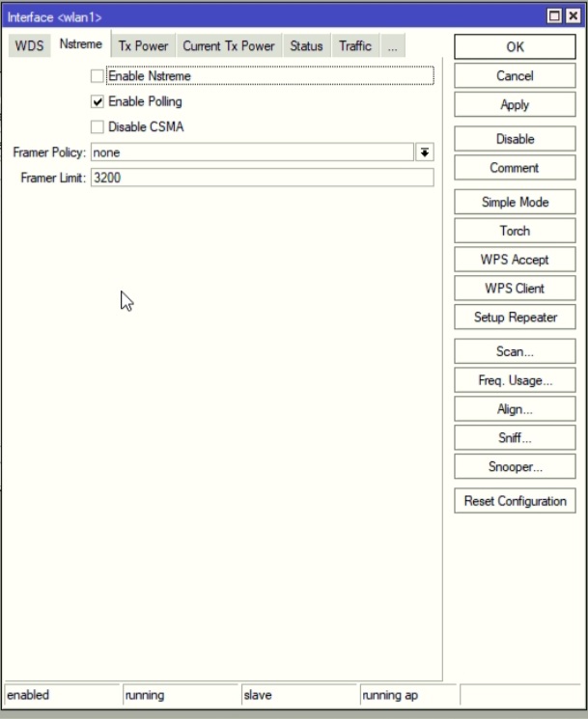This screenshot has height=719, width=588.
Task: Switch to the WDS tab
Action: point(29,46)
